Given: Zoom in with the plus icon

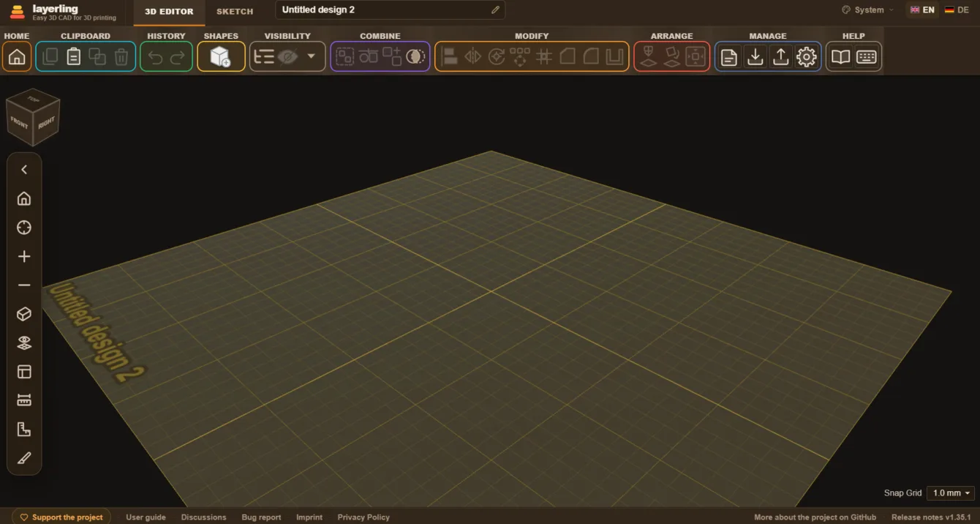Looking at the screenshot, I should (24, 257).
